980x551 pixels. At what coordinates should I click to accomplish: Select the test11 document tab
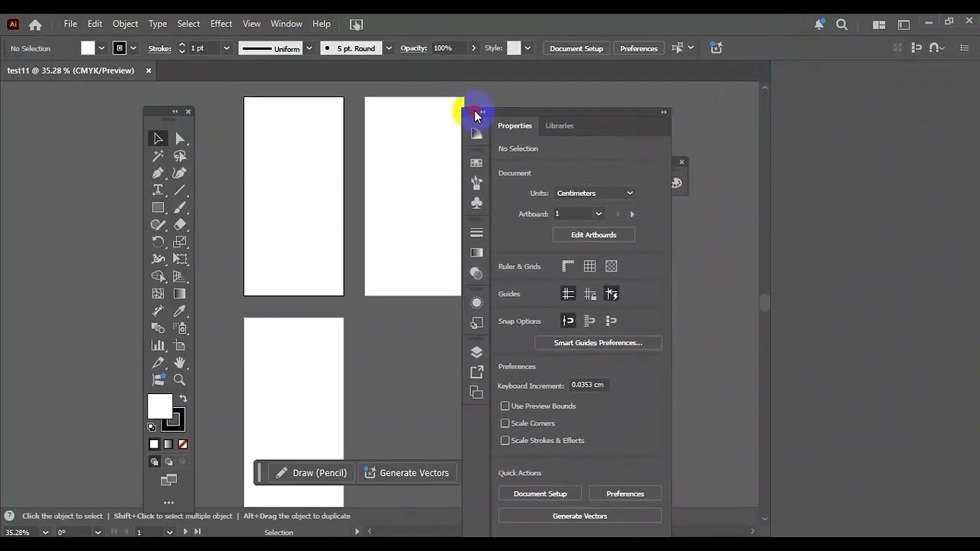[70, 70]
